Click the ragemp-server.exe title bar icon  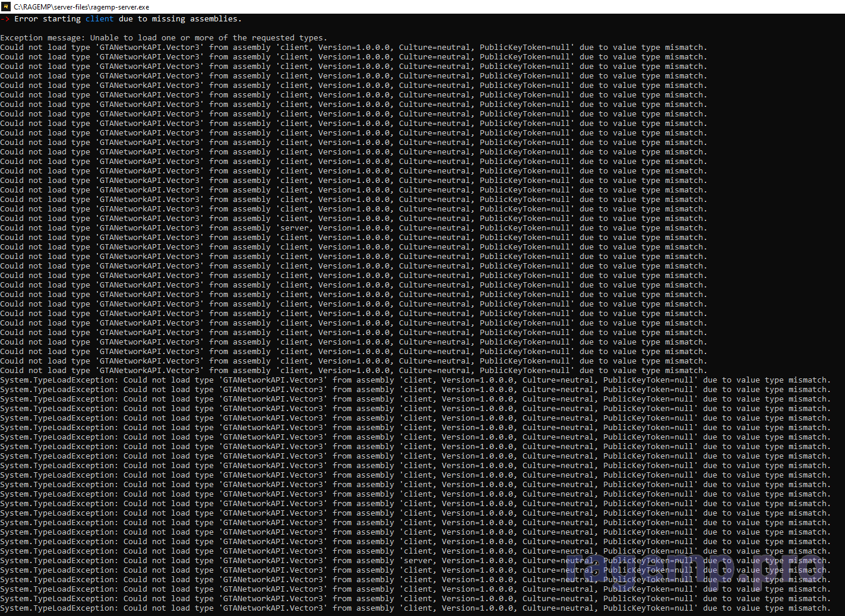(x=6, y=7)
